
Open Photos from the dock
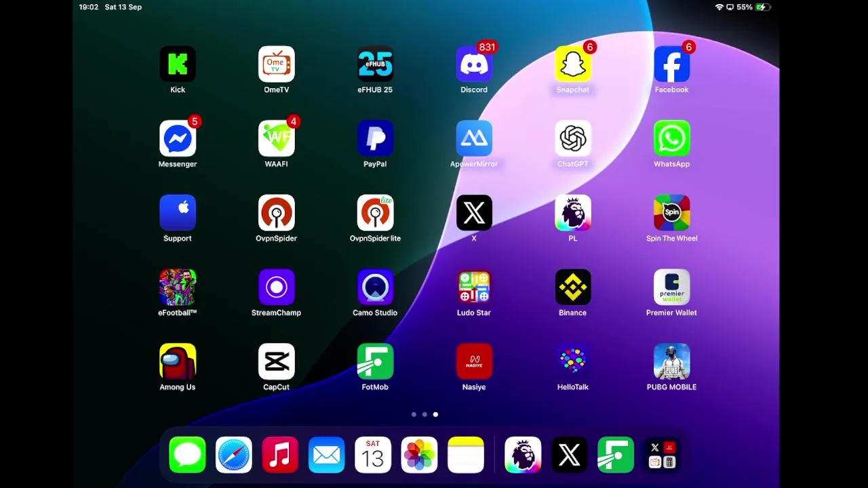420,455
